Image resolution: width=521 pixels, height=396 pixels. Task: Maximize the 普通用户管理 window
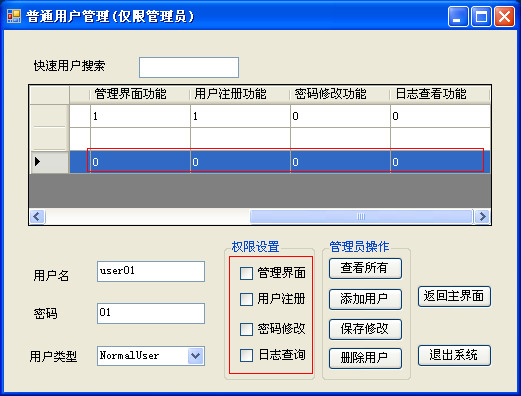[481, 16]
